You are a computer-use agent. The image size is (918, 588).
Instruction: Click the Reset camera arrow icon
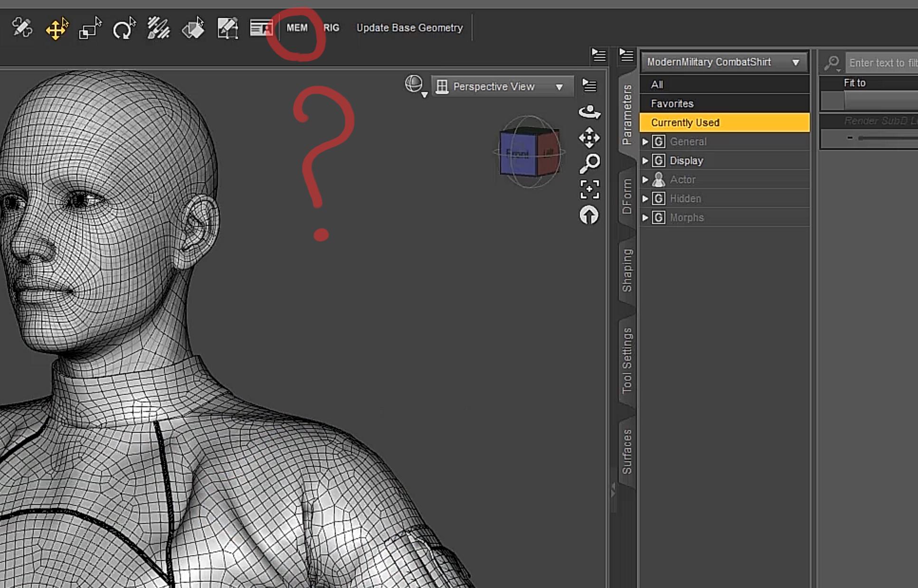[589, 215]
